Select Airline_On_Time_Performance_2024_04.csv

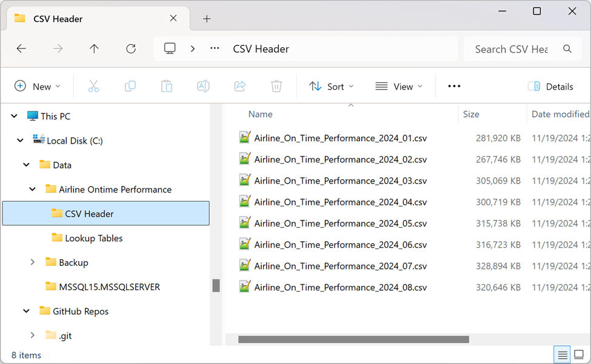[340, 202]
